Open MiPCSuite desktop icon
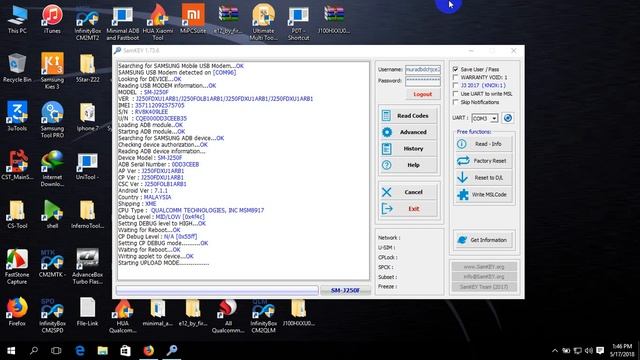This screenshot has width=640, height=360. (x=193, y=19)
